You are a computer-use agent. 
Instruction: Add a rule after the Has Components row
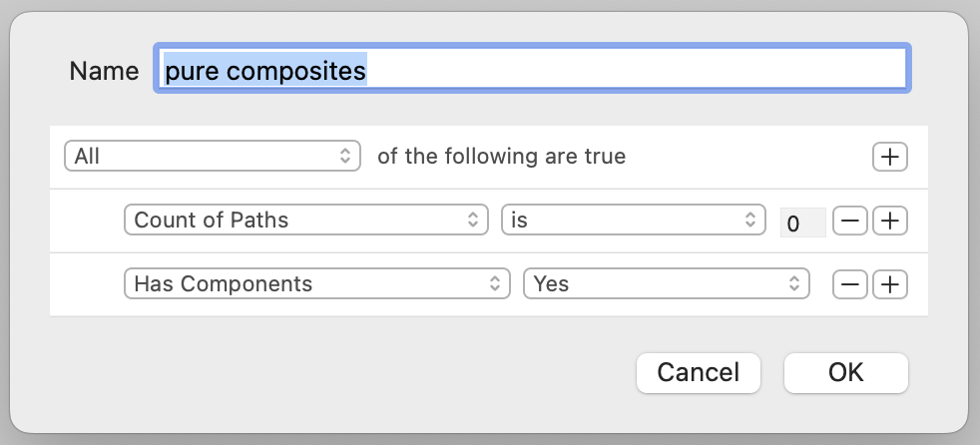(889, 284)
